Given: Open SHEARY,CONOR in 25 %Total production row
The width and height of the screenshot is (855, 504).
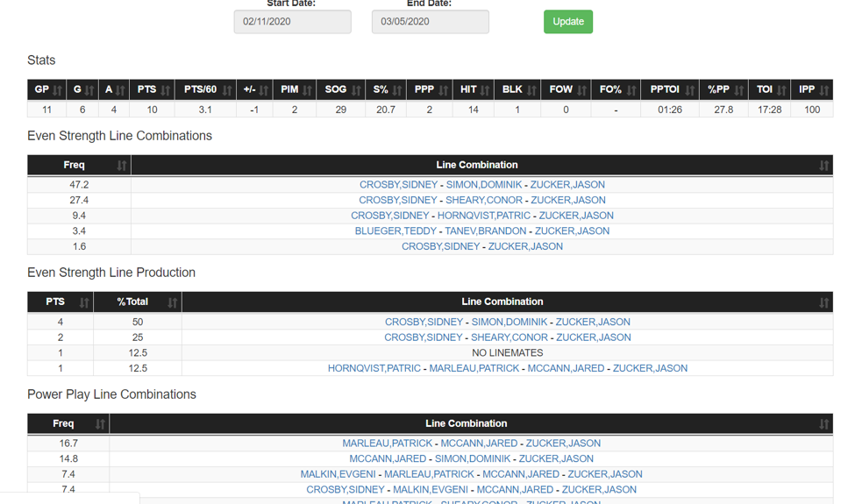Looking at the screenshot, I should (509, 337).
